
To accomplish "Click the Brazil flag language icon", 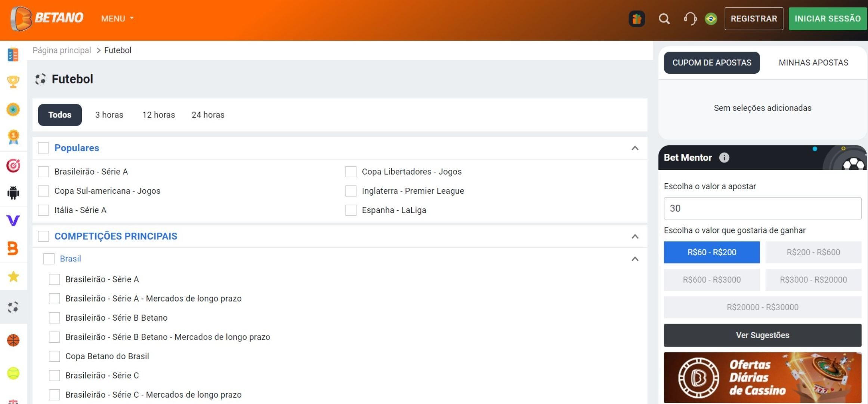I will (x=711, y=19).
